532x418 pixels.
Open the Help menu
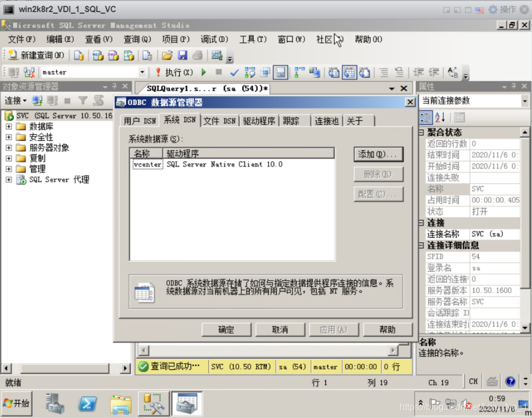pos(368,40)
